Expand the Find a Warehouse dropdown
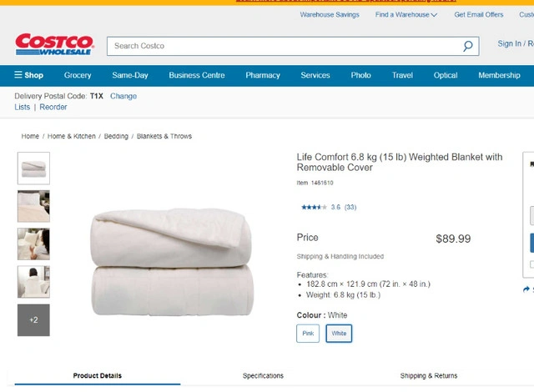The image size is (534, 392). click(x=406, y=15)
